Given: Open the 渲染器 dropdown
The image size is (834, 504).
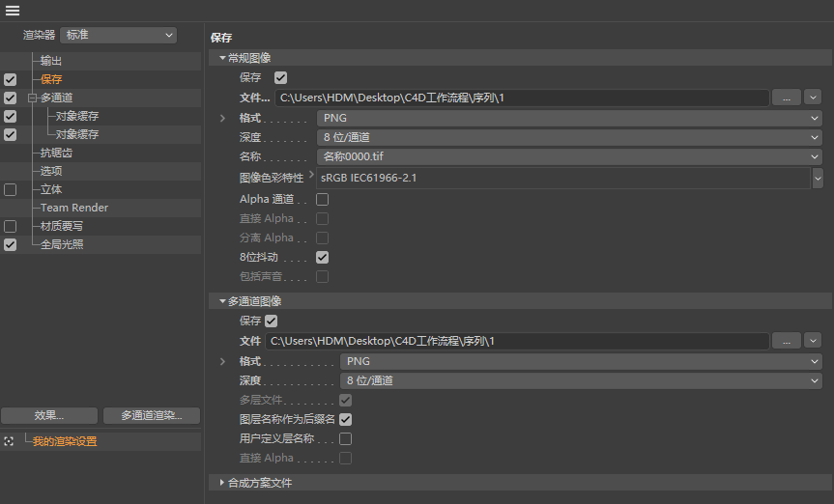Looking at the screenshot, I should click(119, 35).
